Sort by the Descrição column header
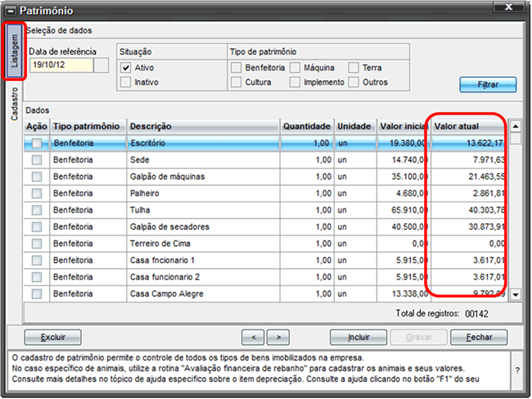Image resolution: width=532 pixels, height=399 pixels. click(x=204, y=127)
